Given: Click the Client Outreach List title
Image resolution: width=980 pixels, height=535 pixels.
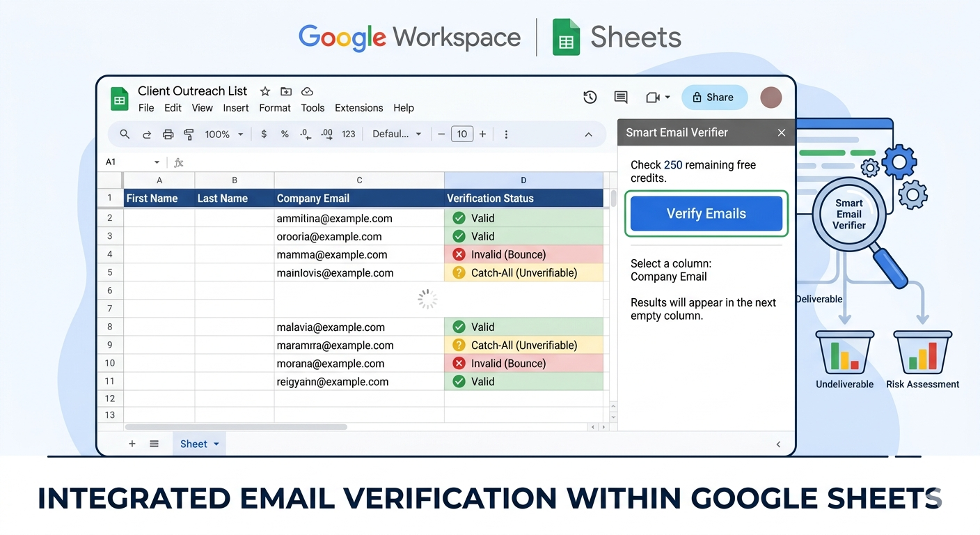Looking at the screenshot, I should pyautogui.click(x=192, y=91).
